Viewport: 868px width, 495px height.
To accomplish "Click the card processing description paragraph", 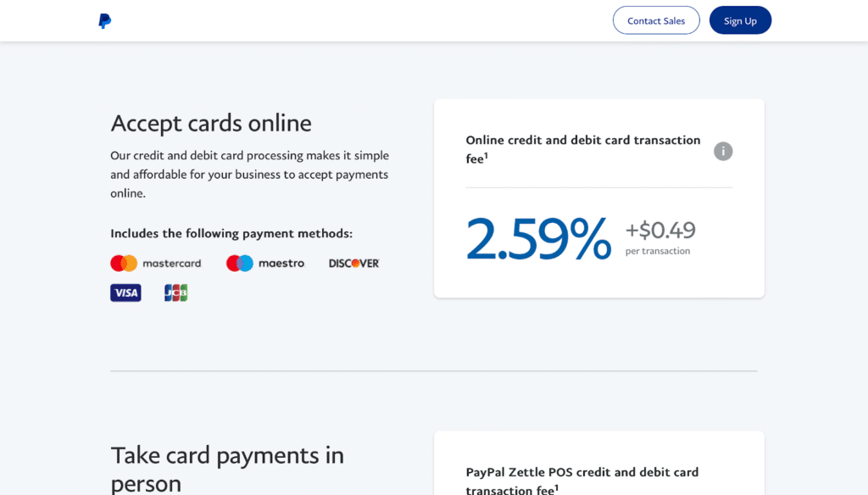I will coord(249,175).
